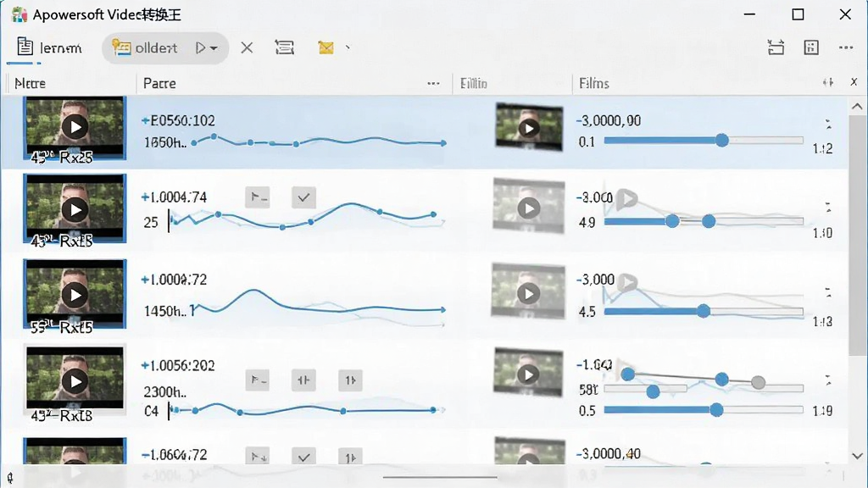Screen dimensions: 868x488
Task: Click the gray play icon next to -8.000
Action: pyautogui.click(x=627, y=197)
